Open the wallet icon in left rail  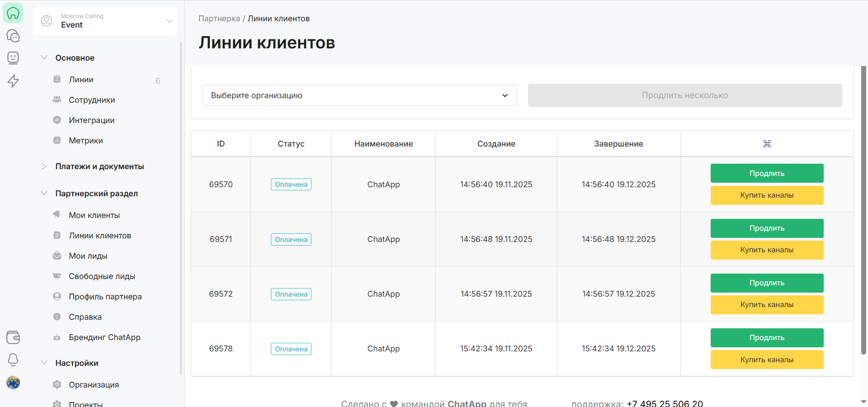point(13,337)
